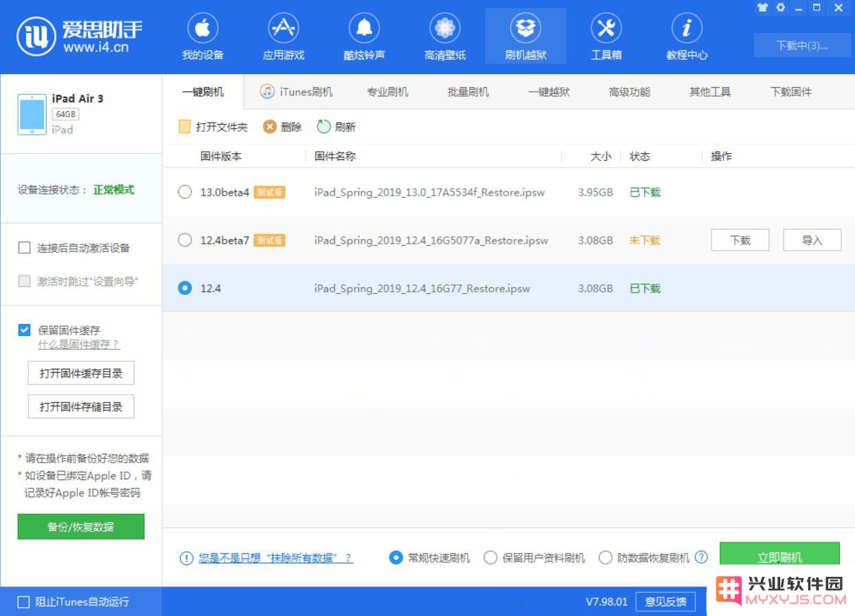The width and height of the screenshot is (855, 616).
Task: Open settings gear icon in title bar
Action: (x=780, y=8)
